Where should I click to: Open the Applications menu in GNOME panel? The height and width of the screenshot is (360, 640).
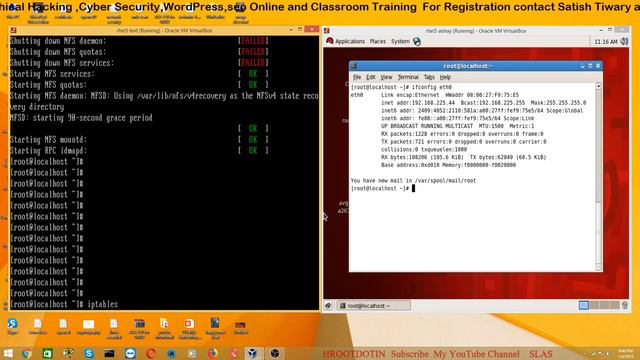tap(349, 41)
